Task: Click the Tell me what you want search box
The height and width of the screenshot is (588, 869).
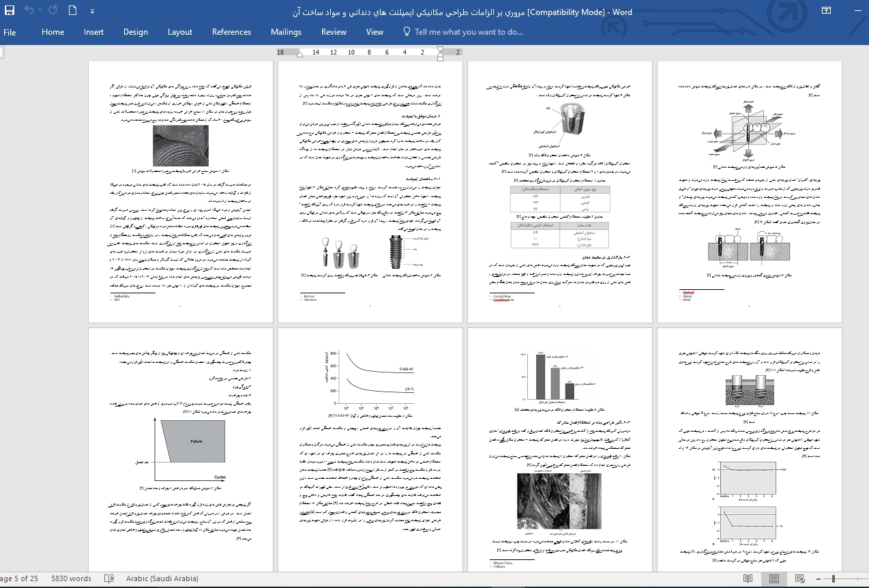Action: (463, 32)
